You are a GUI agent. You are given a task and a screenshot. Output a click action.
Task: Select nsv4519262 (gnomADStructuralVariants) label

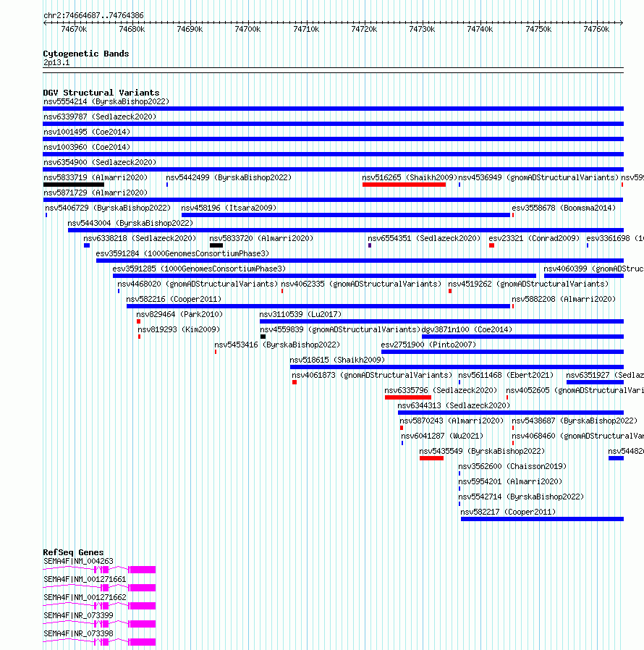tap(528, 284)
